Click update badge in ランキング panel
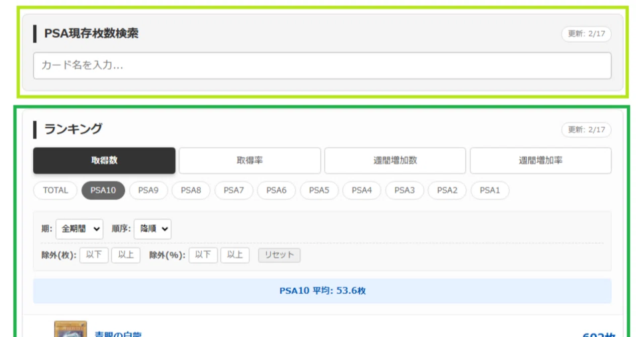Screen dimensions: 644x337 pos(587,130)
